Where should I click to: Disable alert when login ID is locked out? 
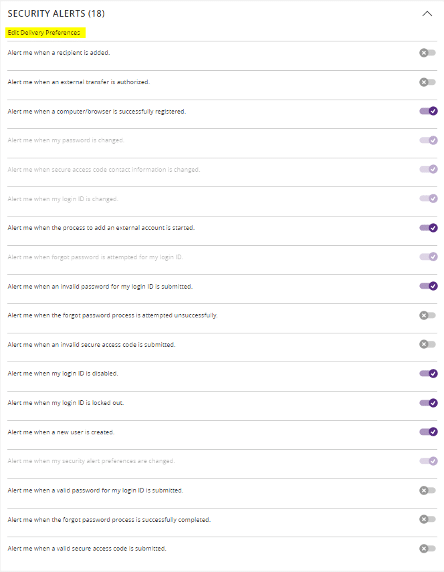[x=428, y=403]
